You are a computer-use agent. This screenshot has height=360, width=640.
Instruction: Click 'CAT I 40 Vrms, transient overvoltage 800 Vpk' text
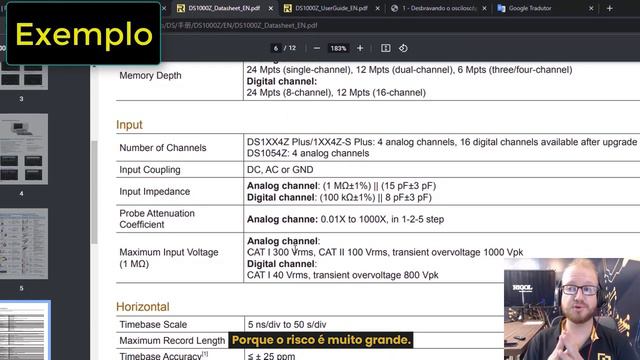point(342,275)
